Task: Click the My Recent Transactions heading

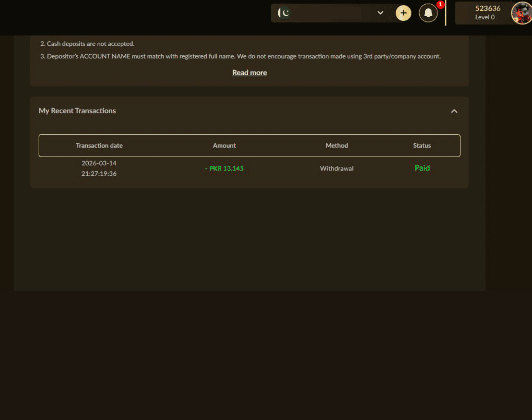Action: (77, 111)
